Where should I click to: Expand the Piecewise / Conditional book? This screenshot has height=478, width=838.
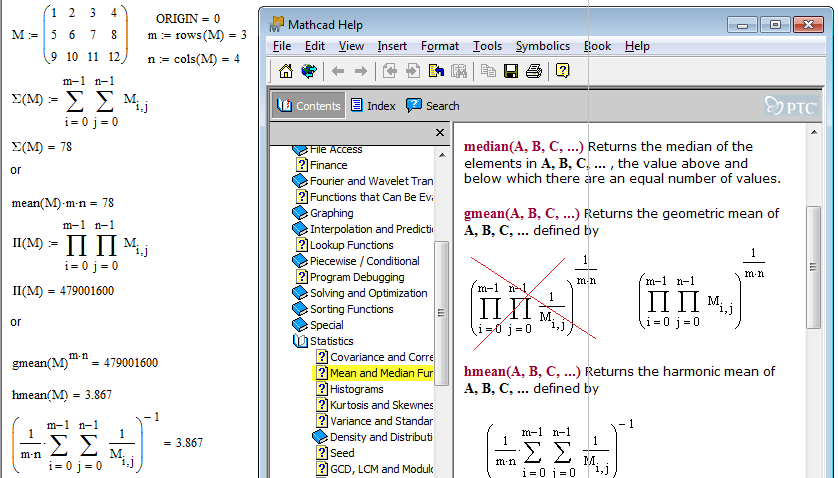pos(356,261)
